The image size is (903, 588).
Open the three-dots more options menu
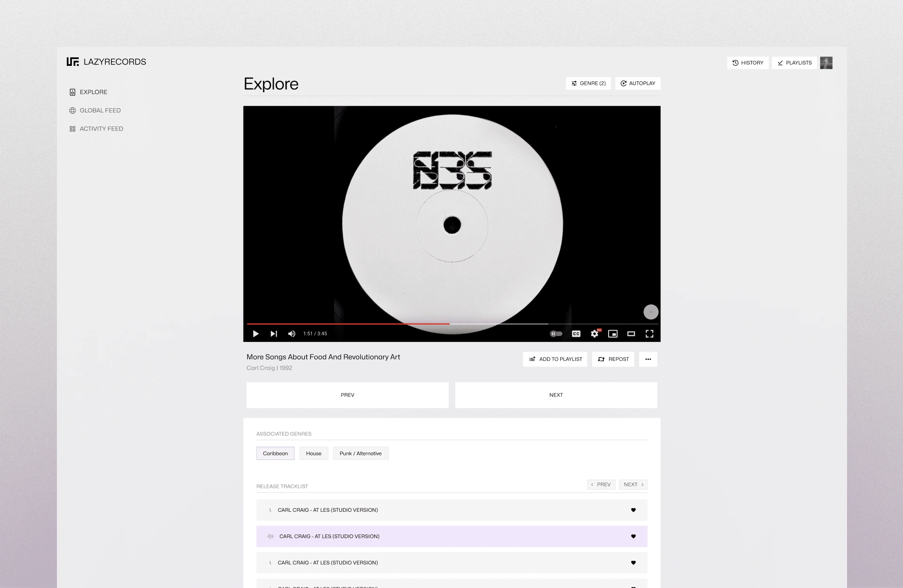[x=648, y=359]
